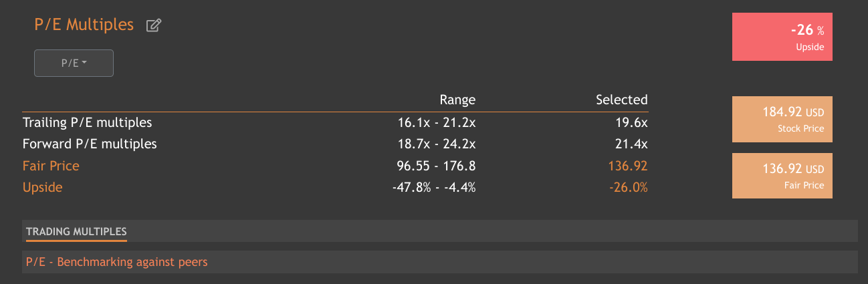This screenshot has height=284, width=868.
Task: Select the Forward P/E multiples row label
Action: pos(90,144)
